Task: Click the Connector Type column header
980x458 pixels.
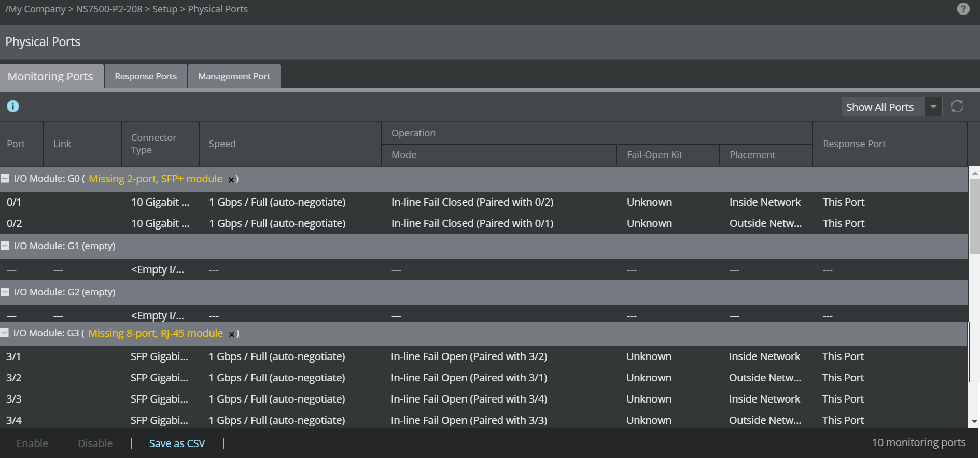Action: [x=160, y=144]
